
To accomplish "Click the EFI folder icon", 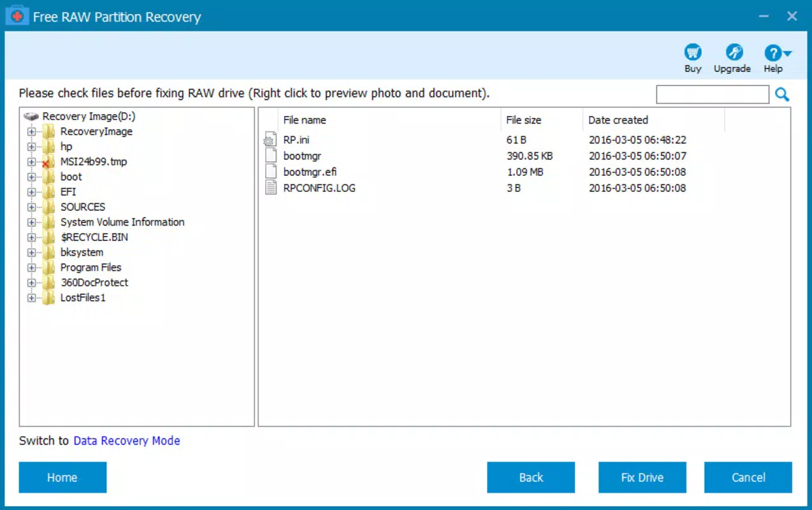I will [49, 192].
